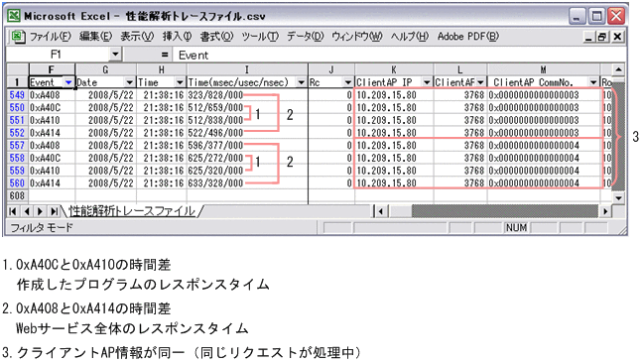Select column K header
The height and width of the screenshot is (364, 643).
[394, 69]
